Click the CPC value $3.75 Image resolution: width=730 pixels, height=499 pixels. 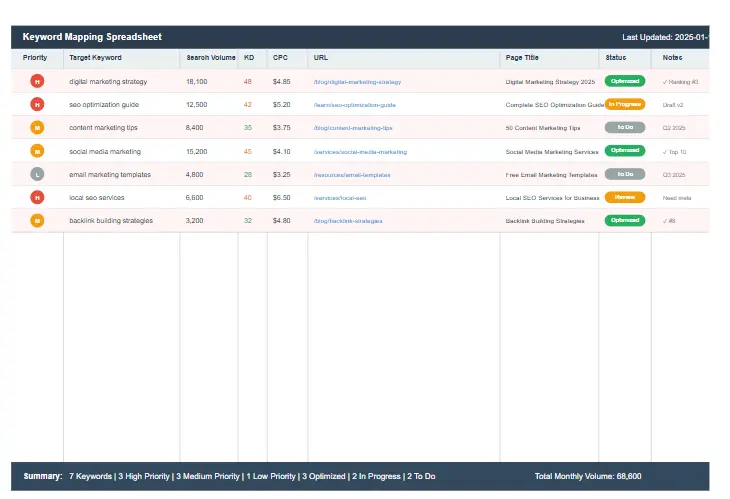pyautogui.click(x=282, y=128)
